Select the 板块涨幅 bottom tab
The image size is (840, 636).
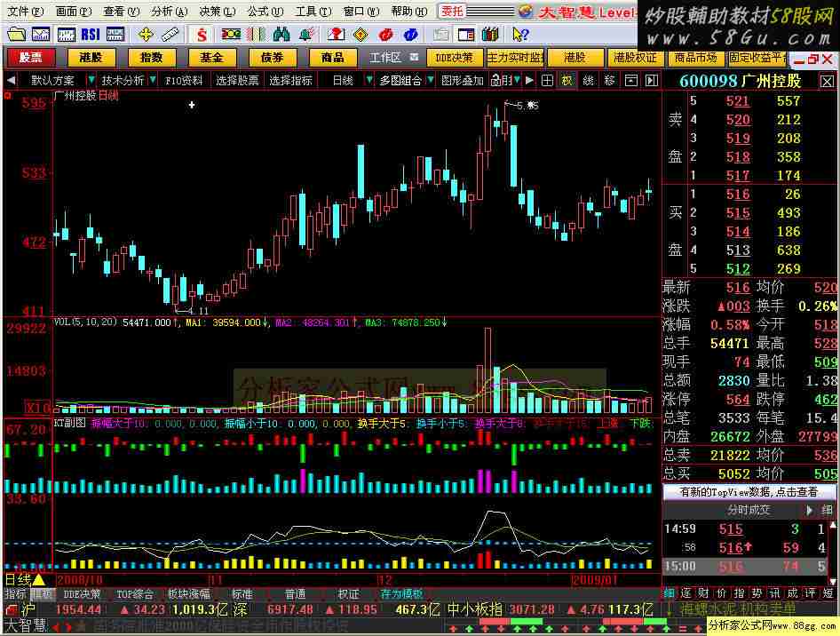click(188, 593)
